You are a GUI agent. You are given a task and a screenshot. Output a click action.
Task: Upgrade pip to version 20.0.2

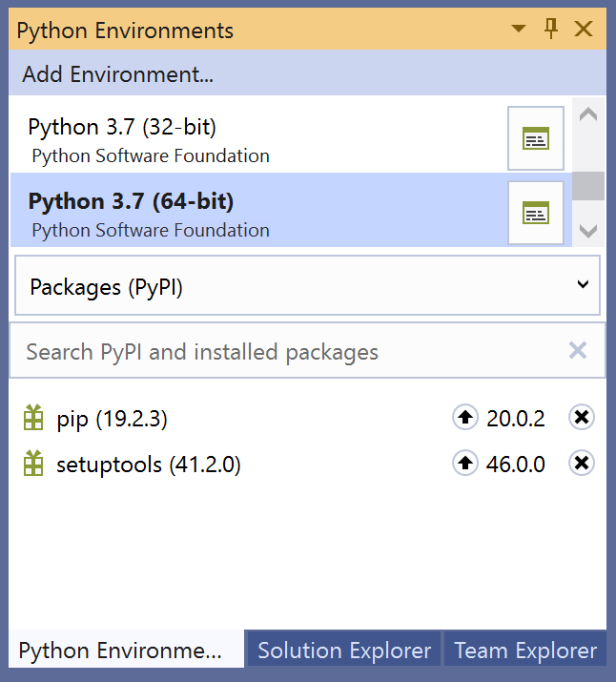click(x=464, y=417)
